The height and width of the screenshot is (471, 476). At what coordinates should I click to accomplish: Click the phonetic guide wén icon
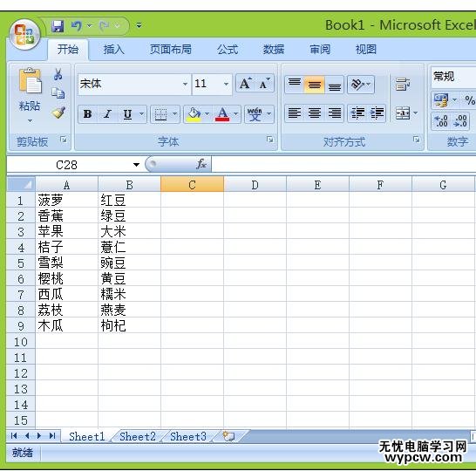coord(255,114)
